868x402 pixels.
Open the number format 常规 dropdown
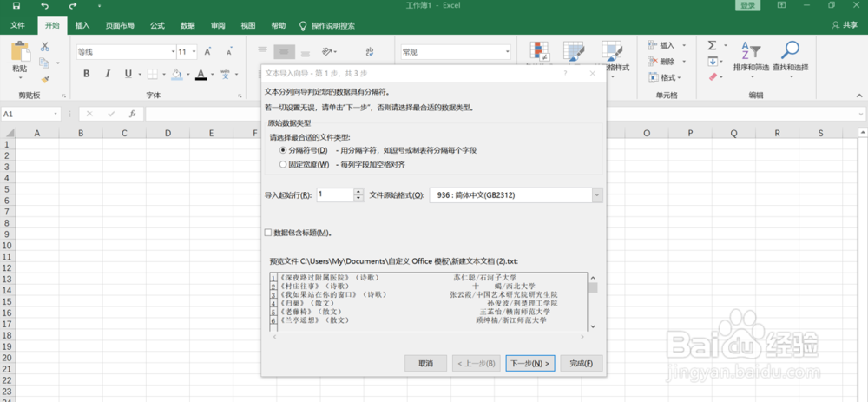[x=507, y=52]
